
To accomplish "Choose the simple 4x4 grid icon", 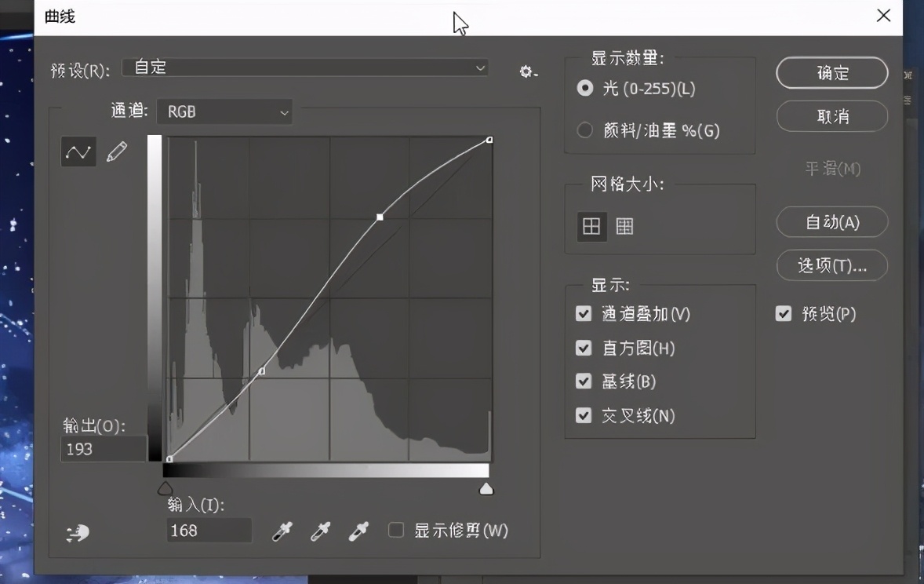I will 591,226.
